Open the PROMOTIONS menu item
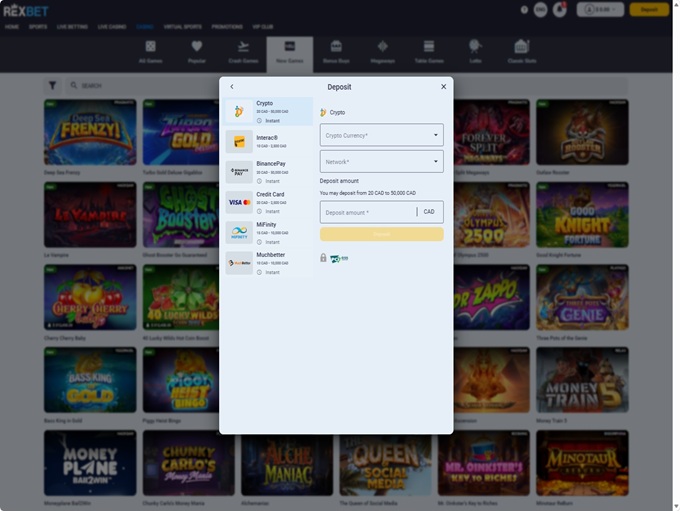Image resolution: width=680 pixels, height=511 pixels. point(227,27)
